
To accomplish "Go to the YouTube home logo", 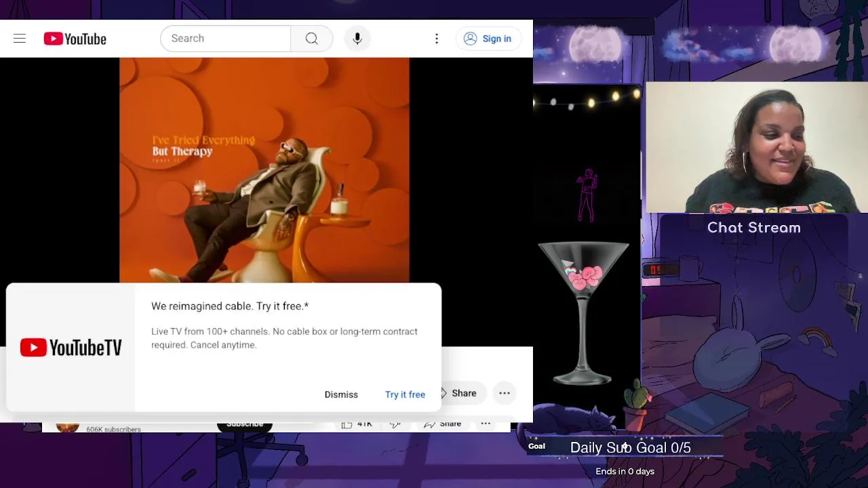I will (x=75, y=39).
